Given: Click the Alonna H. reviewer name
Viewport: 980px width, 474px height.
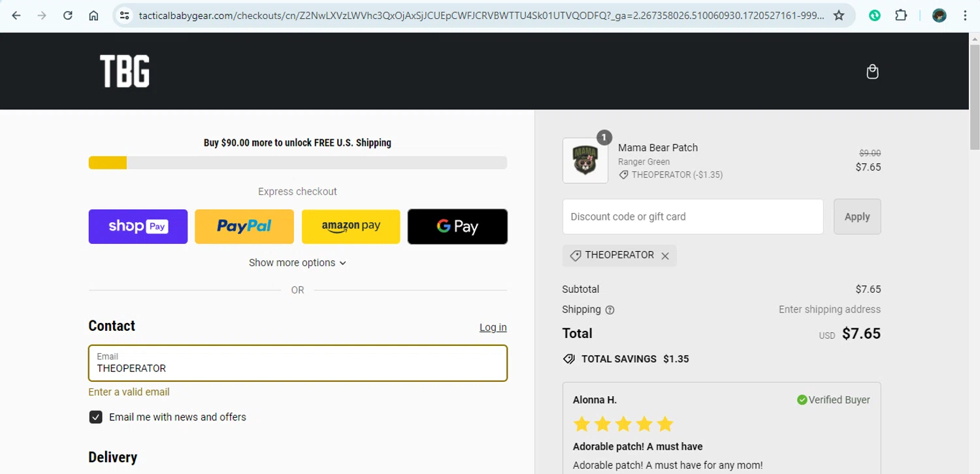Looking at the screenshot, I should tap(595, 399).
